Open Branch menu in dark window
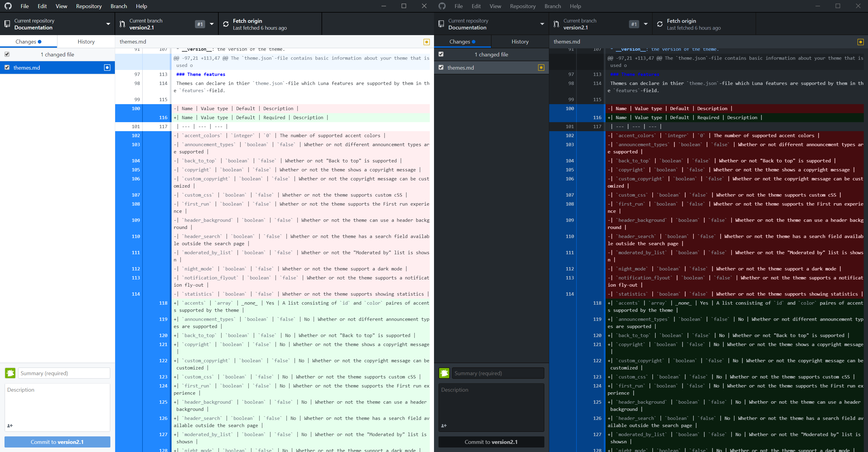868x452 pixels. tap(552, 6)
